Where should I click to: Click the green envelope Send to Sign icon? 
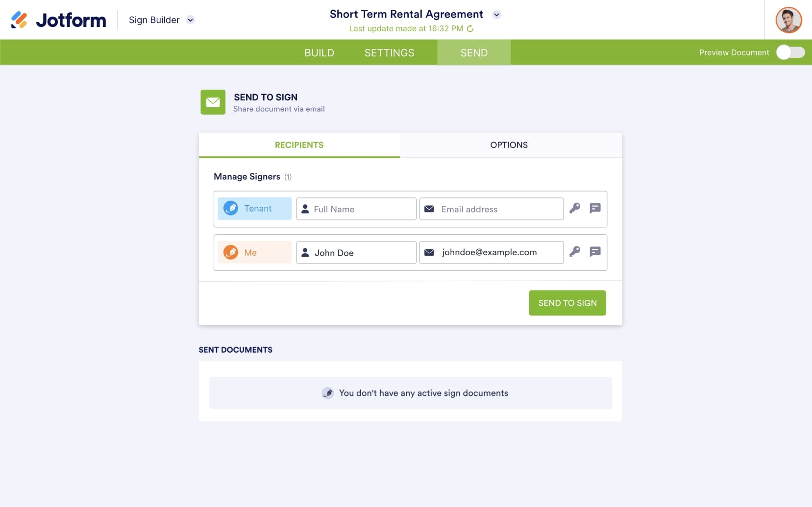pyautogui.click(x=213, y=102)
